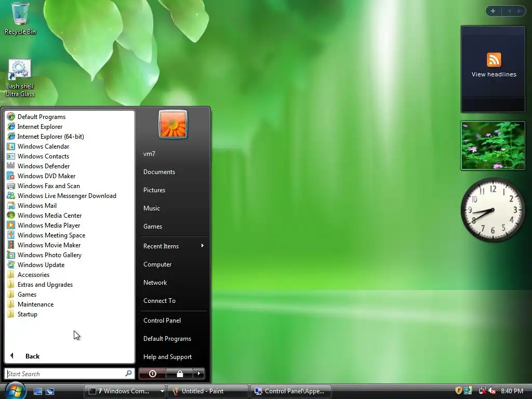The image size is (532, 399).
Task: Click the security shield tray icon
Action: (458, 391)
